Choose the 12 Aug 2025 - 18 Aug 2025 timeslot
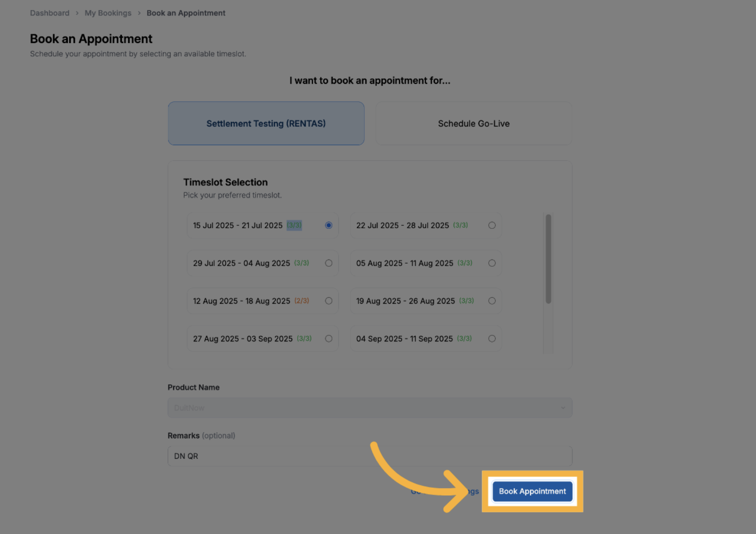Viewport: 756px width, 534px height. point(329,301)
